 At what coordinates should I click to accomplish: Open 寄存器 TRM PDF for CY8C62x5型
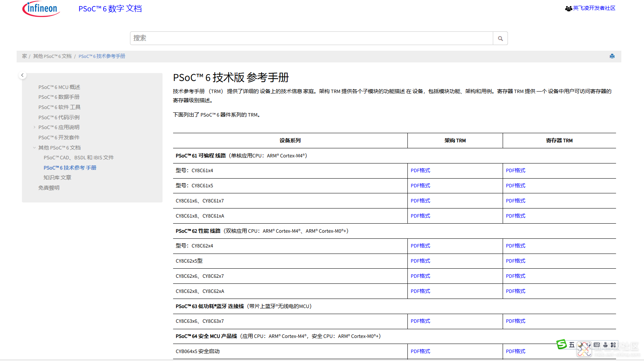click(x=516, y=261)
